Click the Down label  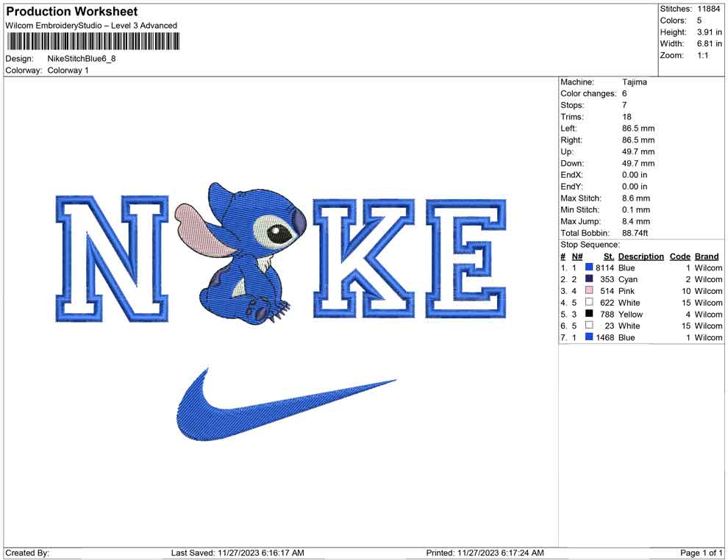572,163
